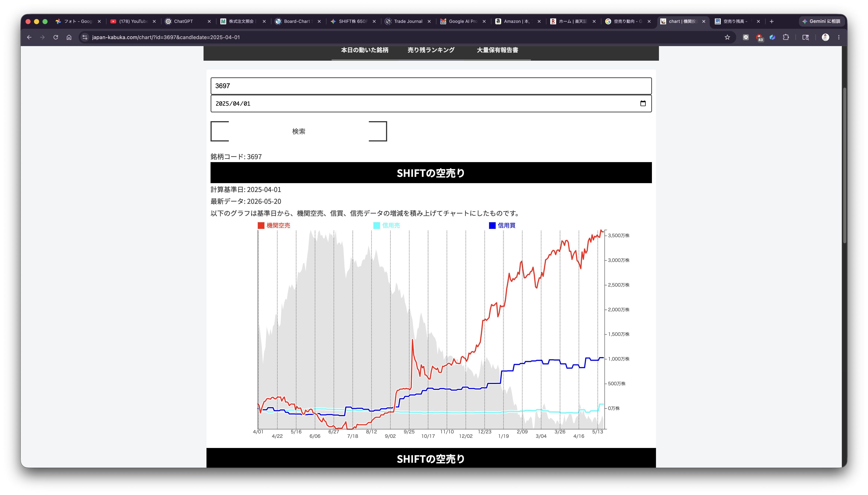Open a new tab with the plus icon
This screenshot has width=868, height=495.
tap(772, 21)
